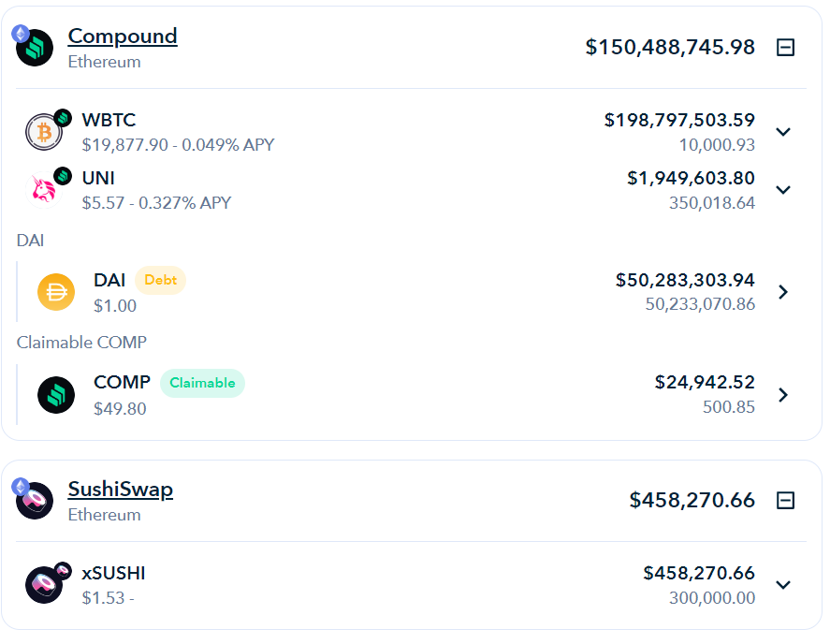Click the UNI unicorn token icon

tap(44, 190)
